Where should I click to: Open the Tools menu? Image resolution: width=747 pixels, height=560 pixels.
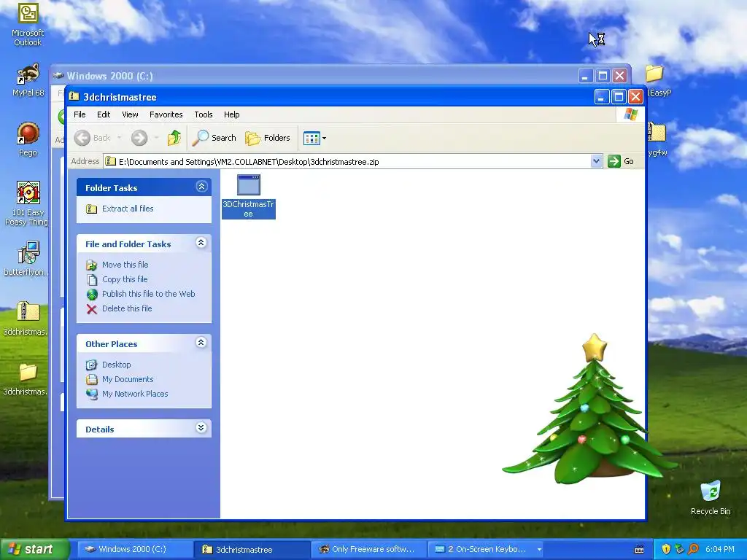pyautogui.click(x=204, y=114)
